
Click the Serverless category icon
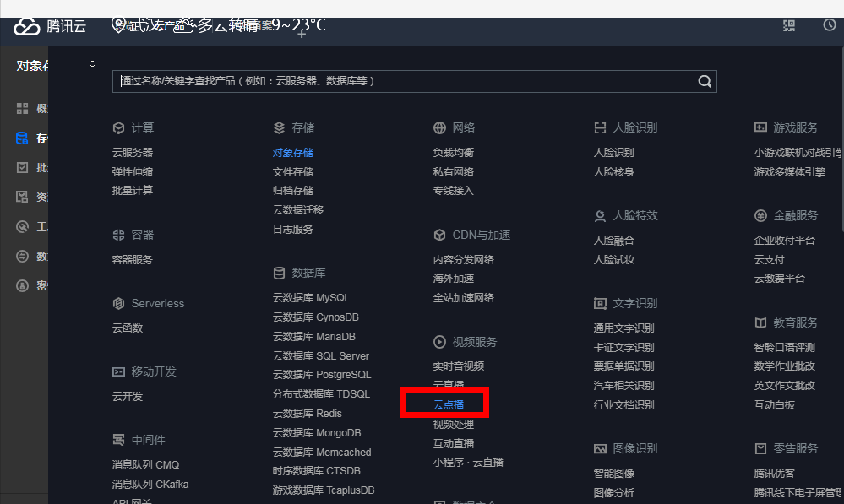118,303
